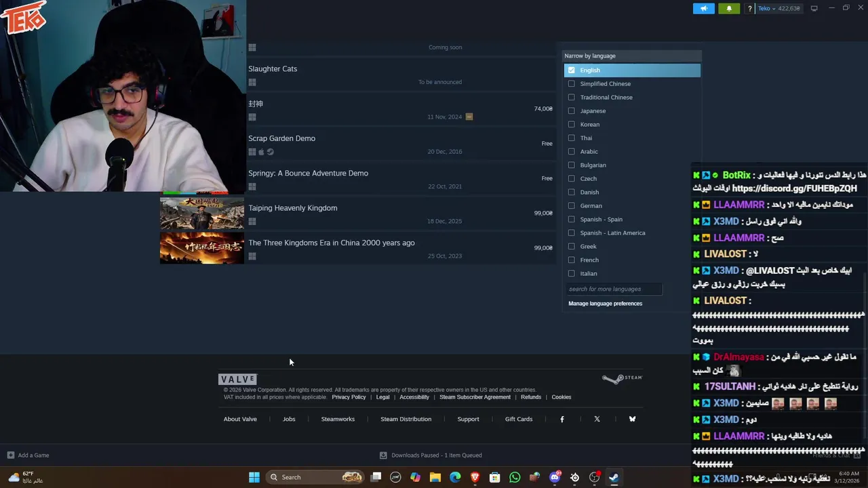Enable the Greek language filter
Screen dimensions: 868x488
click(x=571, y=246)
